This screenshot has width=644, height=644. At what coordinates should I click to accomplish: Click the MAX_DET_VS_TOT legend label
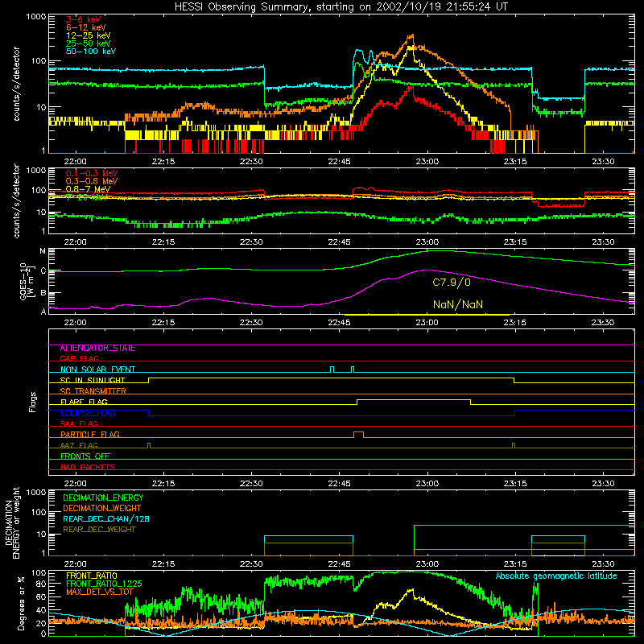pyautogui.click(x=100, y=592)
